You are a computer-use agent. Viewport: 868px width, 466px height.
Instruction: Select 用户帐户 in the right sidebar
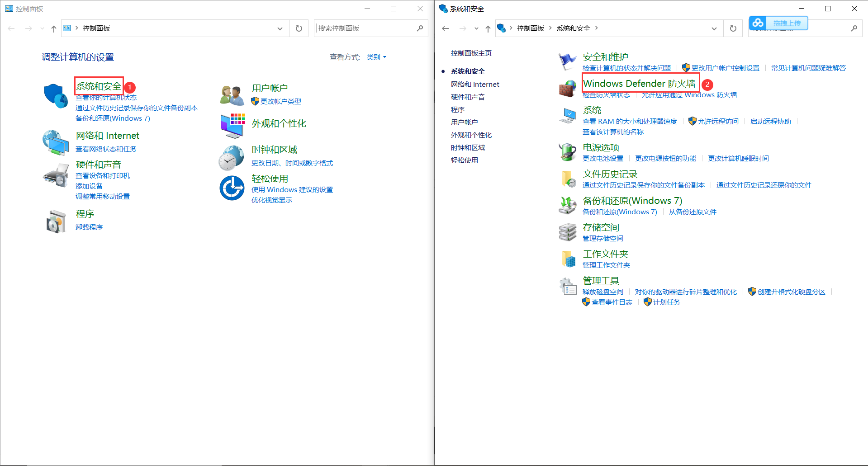point(465,122)
